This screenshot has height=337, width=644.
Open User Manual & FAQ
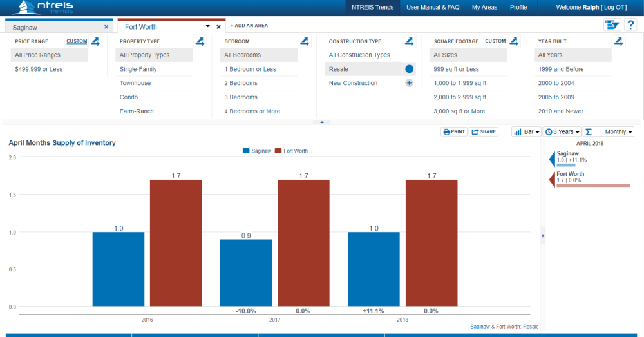[x=433, y=7]
